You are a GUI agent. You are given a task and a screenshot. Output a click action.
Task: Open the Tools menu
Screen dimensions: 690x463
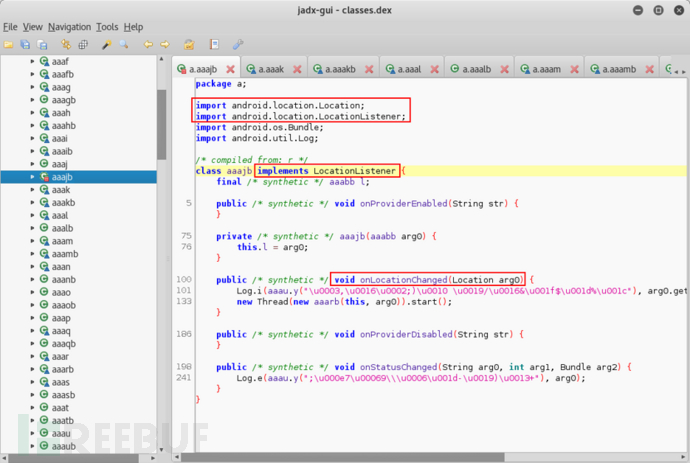107,27
